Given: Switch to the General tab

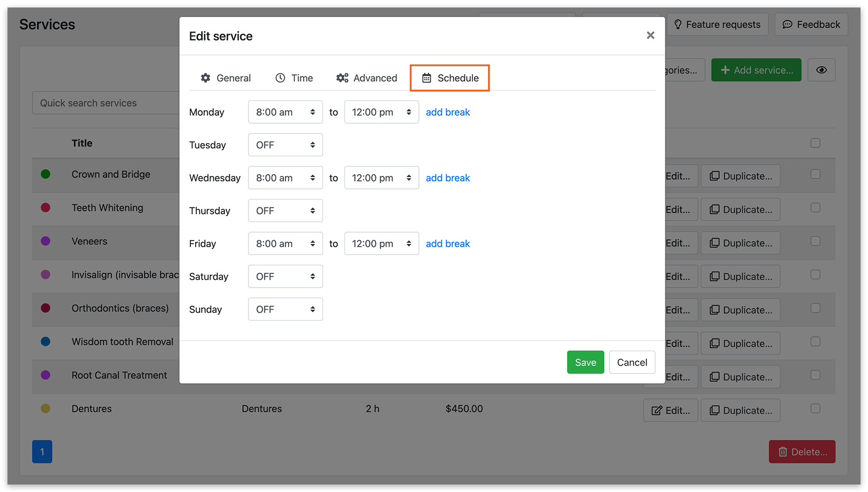Looking at the screenshot, I should 226,78.
